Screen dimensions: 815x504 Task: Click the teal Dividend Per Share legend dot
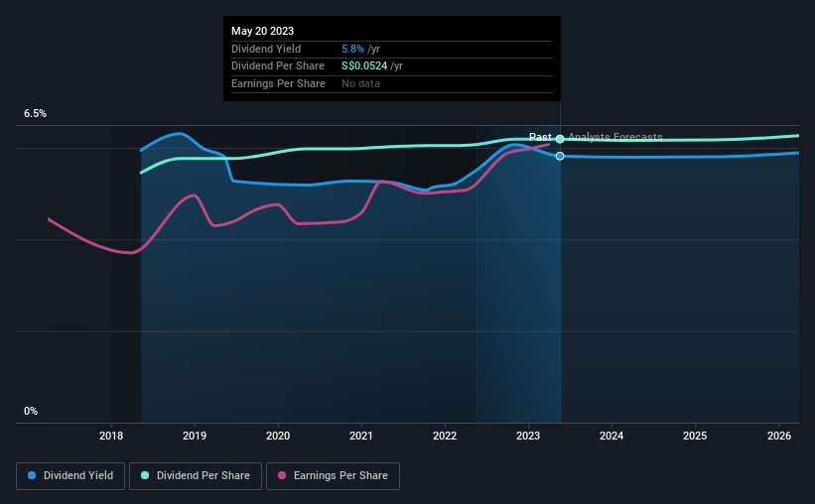coord(145,475)
